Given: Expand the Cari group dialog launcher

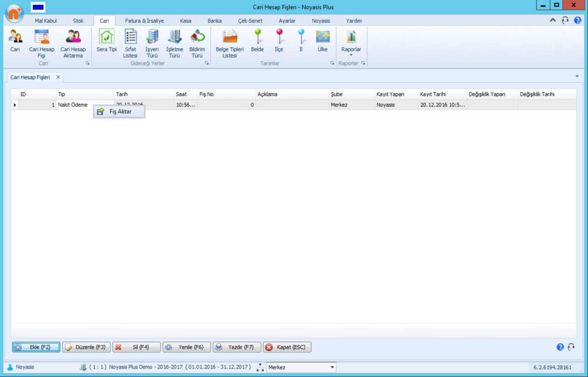Looking at the screenshot, I should (88, 63).
